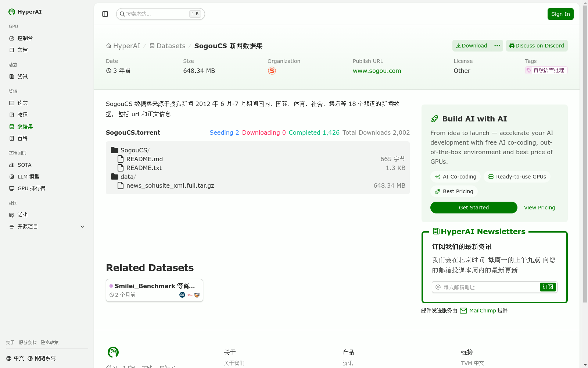Click README.md file icon
Viewport: 588px width, 368px height.
tap(120, 159)
